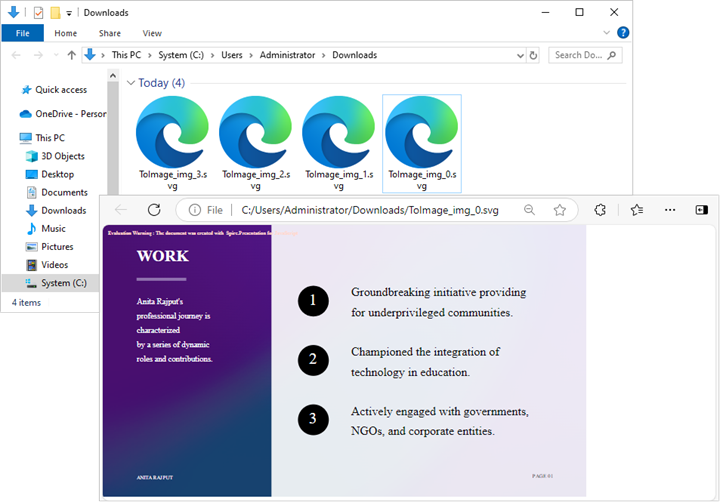Click the Edge address bar URL
The image size is (720, 502).
click(370, 210)
